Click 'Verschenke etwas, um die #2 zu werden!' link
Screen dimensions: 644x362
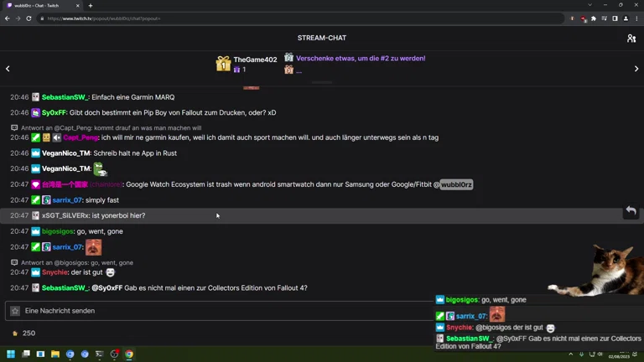point(361,59)
